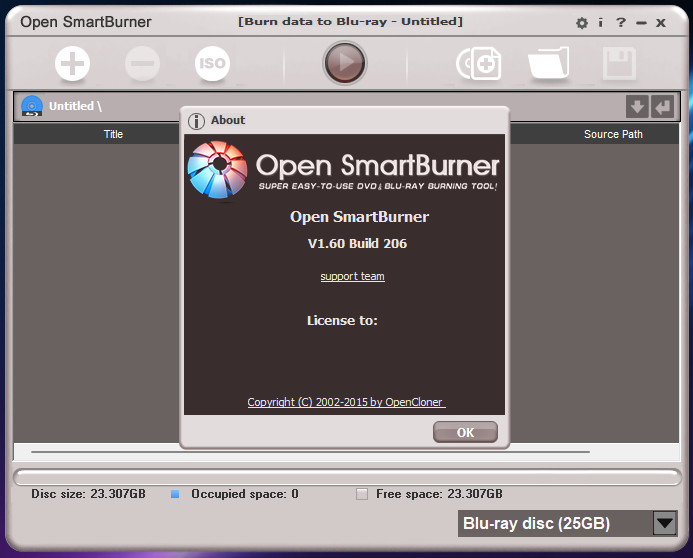Screen dimensions: 693x558
Task: Click the blue Occupied space legend square
Action: (x=175, y=494)
